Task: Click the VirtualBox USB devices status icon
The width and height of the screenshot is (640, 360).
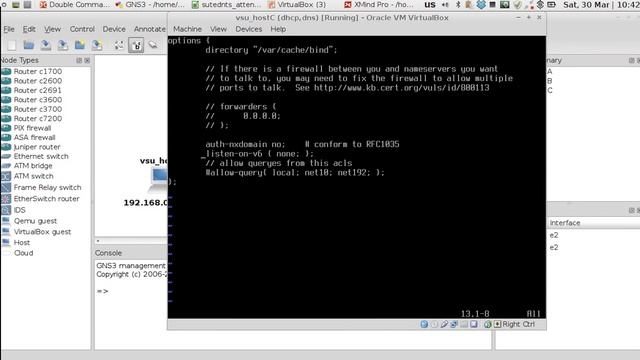Action: point(444,324)
